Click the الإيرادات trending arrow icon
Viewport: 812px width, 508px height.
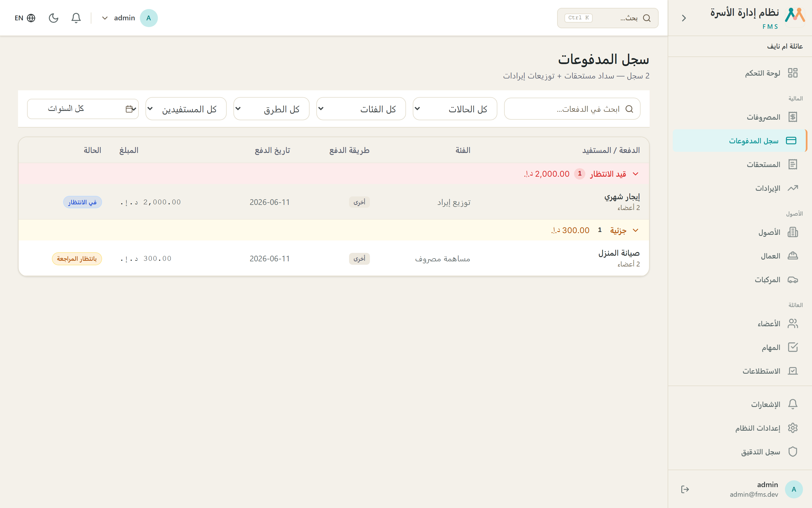(793, 188)
